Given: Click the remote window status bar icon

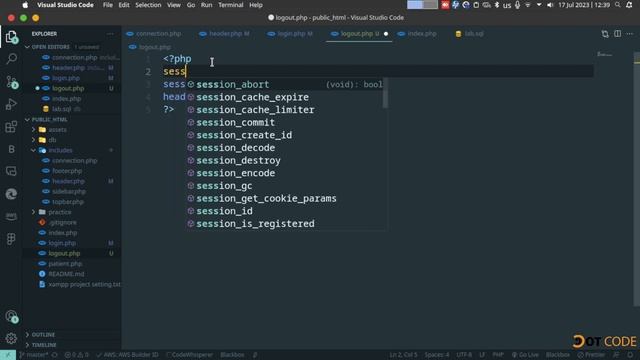Looking at the screenshot, I should tap(8, 355).
